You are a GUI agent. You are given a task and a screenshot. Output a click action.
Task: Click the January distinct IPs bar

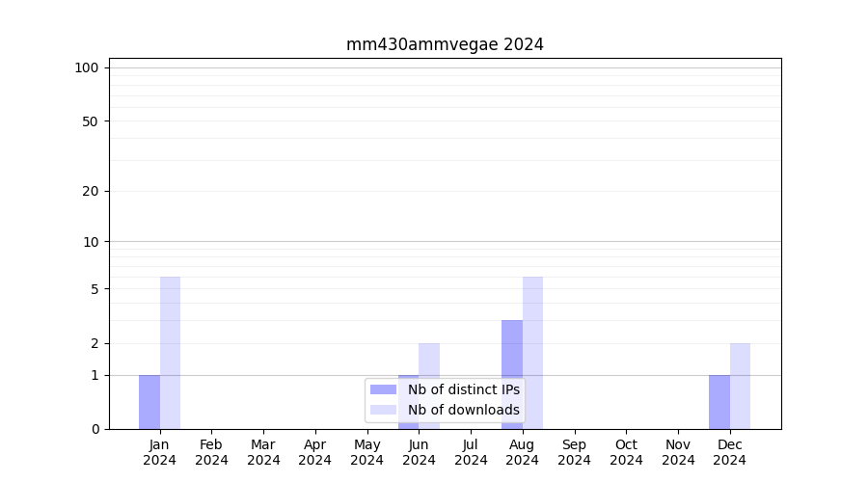coord(149,402)
